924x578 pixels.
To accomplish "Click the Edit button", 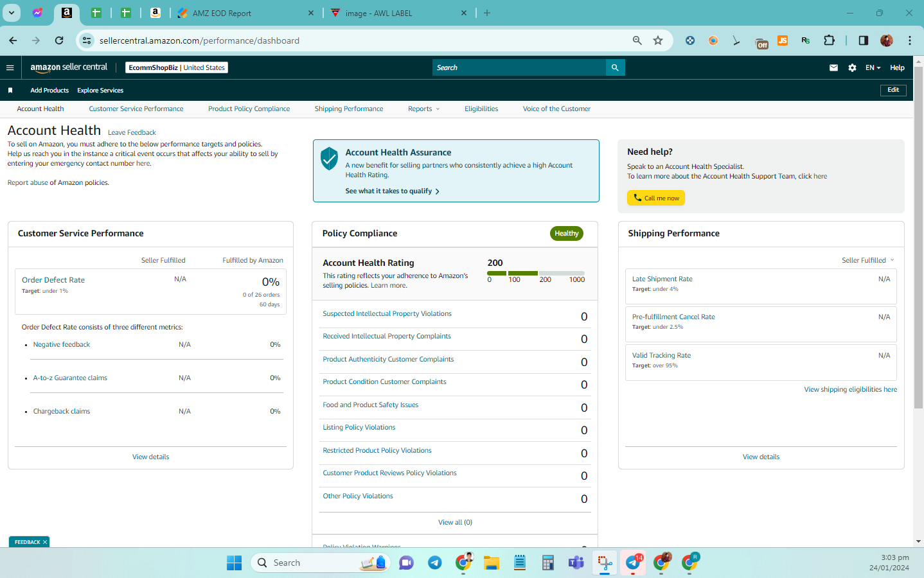I will point(893,90).
